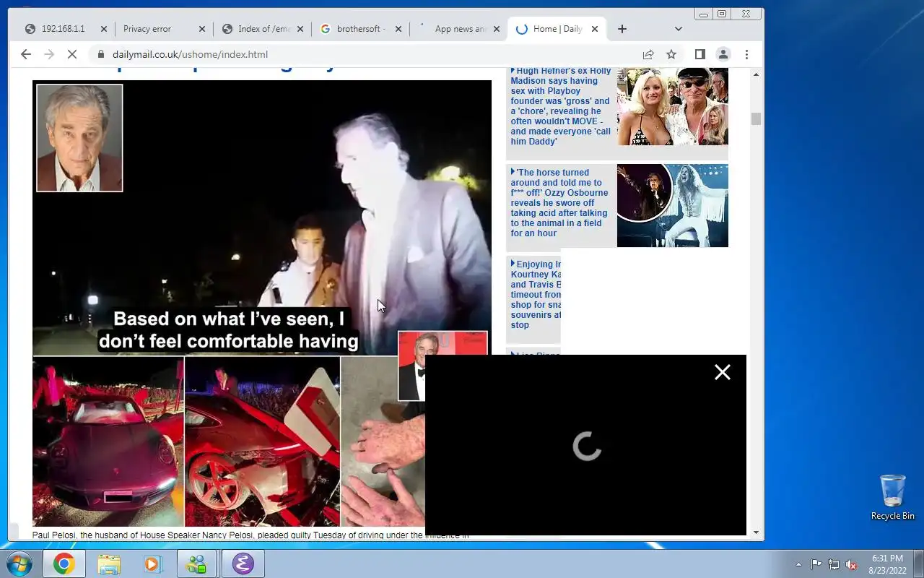
Task: Open Ozzy Osbourne horse article link
Action: (x=559, y=203)
